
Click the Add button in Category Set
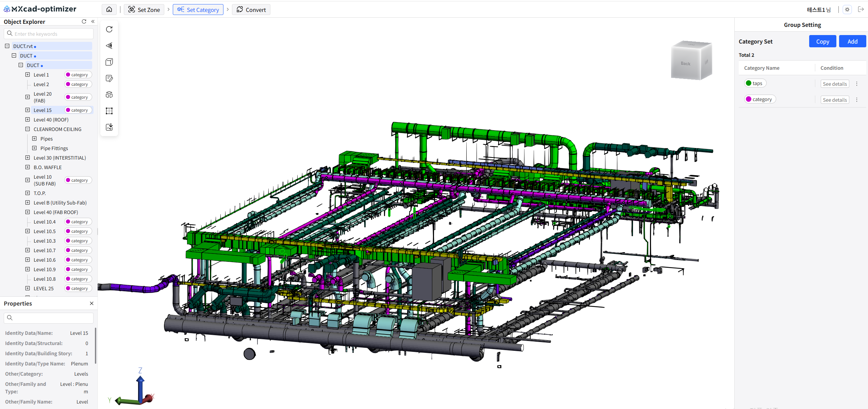[852, 42]
